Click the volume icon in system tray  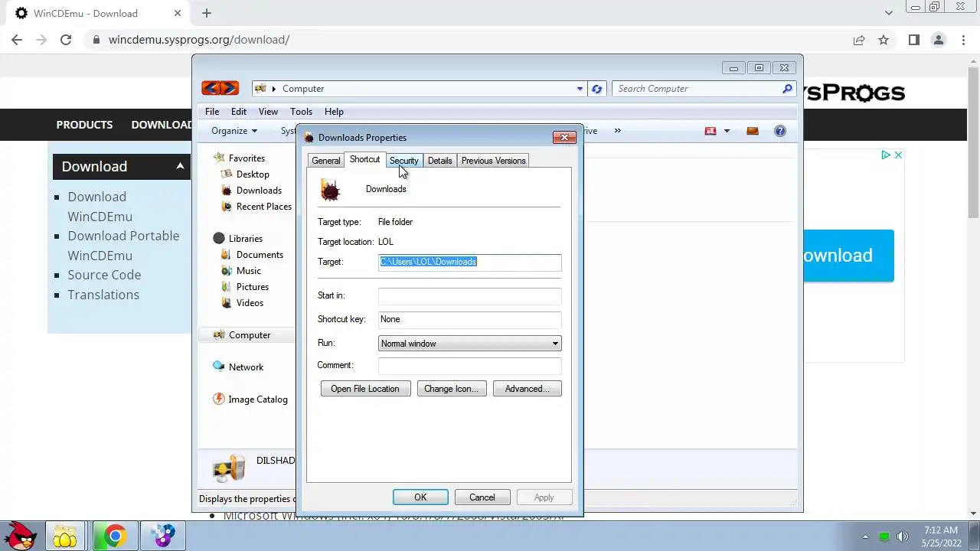click(x=903, y=536)
